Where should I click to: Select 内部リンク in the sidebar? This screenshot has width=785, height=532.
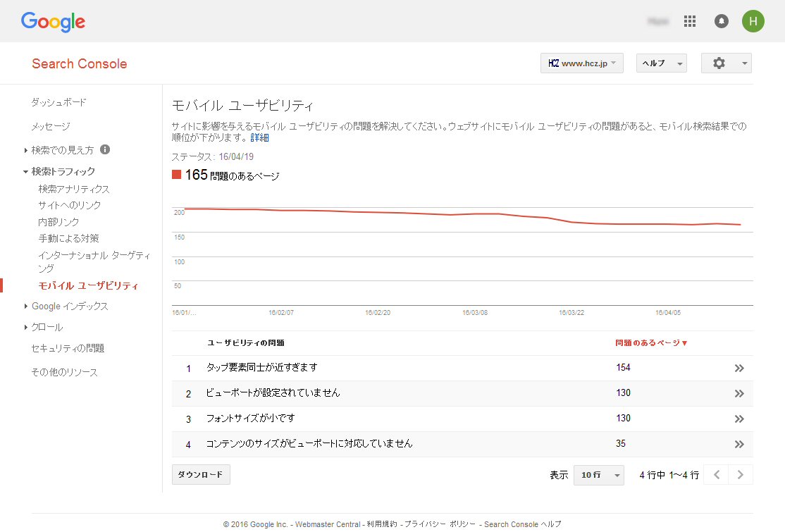58,222
